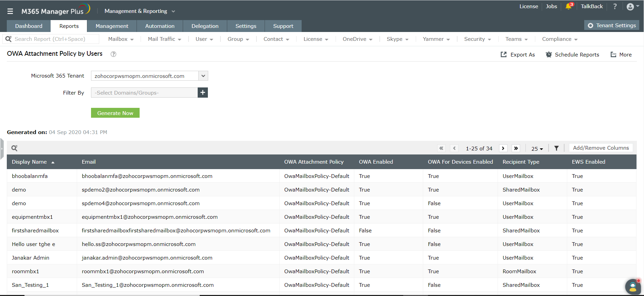Click the Generate Now button
The height and width of the screenshot is (296, 644).
[x=115, y=113]
